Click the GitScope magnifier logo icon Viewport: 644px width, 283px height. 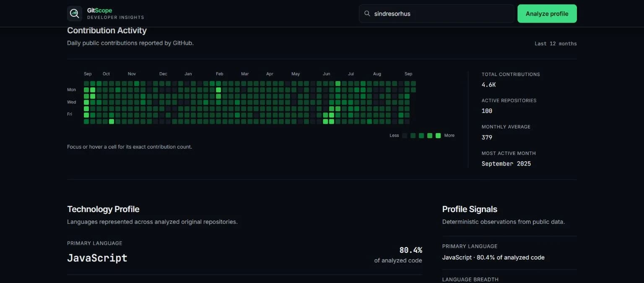point(75,13)
